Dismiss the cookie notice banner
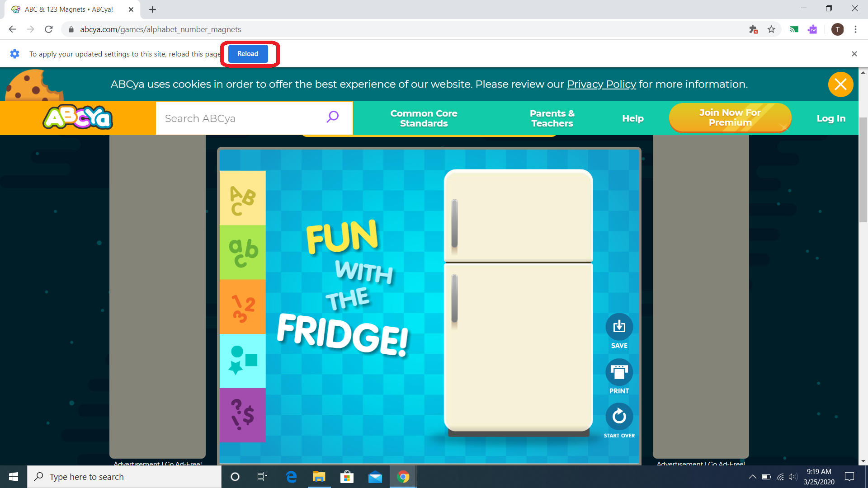Viewport: 868px width, 488px height. click(x=840, y=84)
